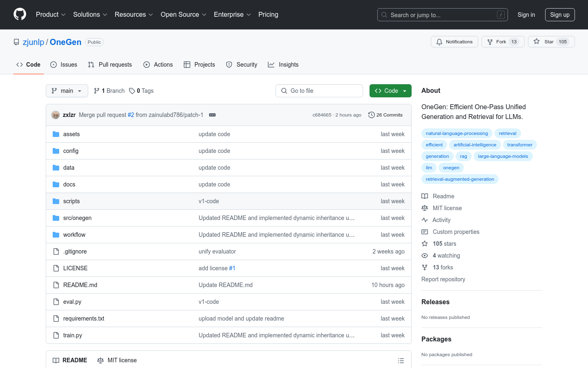Click the Go to file search box
Image resolution: width=588 pixels, height=368 pixels.
click(319, 91)
